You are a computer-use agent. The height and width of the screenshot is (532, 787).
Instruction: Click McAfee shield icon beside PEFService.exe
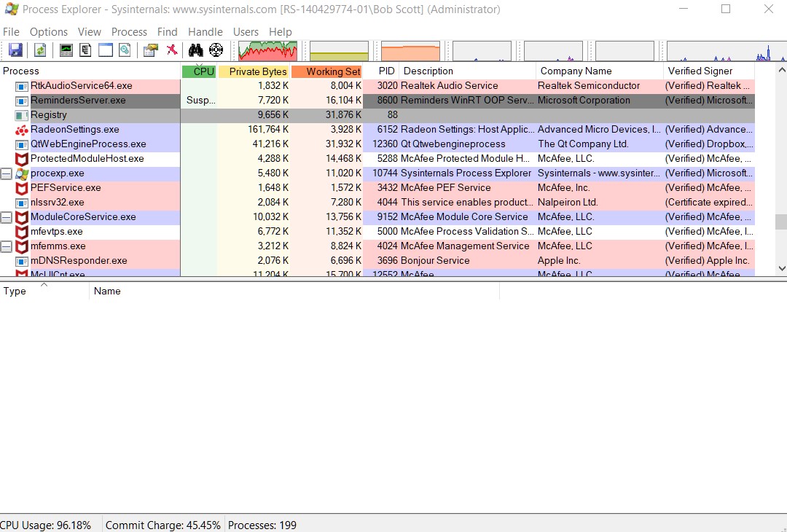point(22,188)
